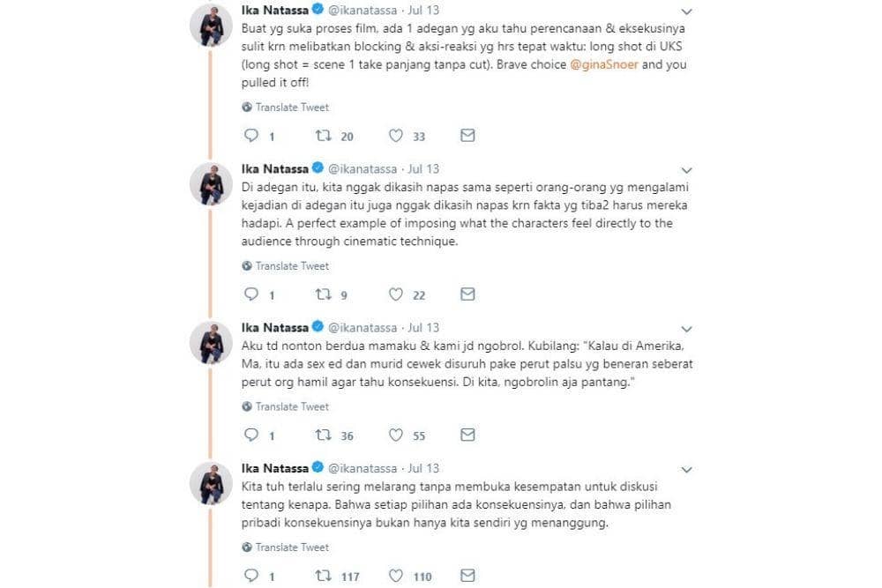Select the verified badge next to Ika Natassa

(x=317, y=10)
